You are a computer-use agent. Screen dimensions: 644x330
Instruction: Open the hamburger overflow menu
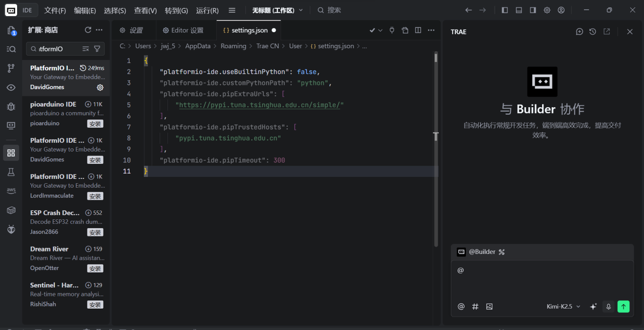[232, 10]
